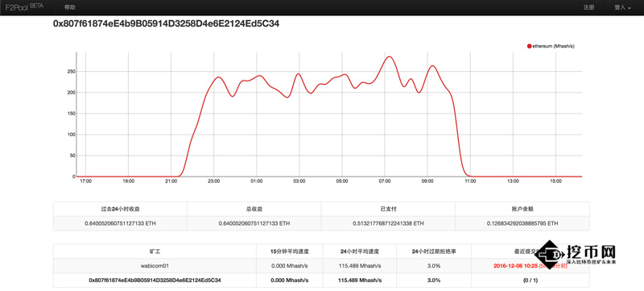Click the 250 y-axis label
The width and height of the screenshot is (644, 291).
coord(71,72)
